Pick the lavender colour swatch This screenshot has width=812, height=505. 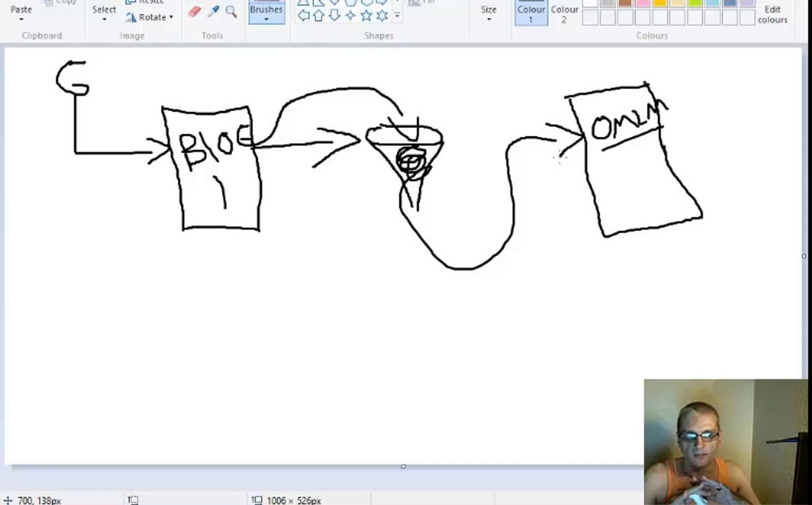pyautogui.click(x=747, y=3)
